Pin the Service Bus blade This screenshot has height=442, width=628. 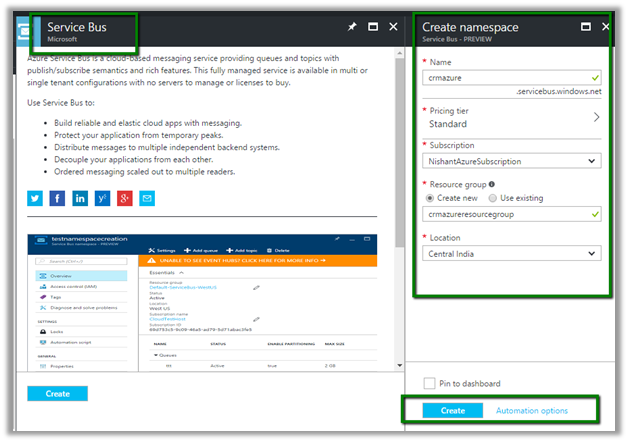(352, 27)
